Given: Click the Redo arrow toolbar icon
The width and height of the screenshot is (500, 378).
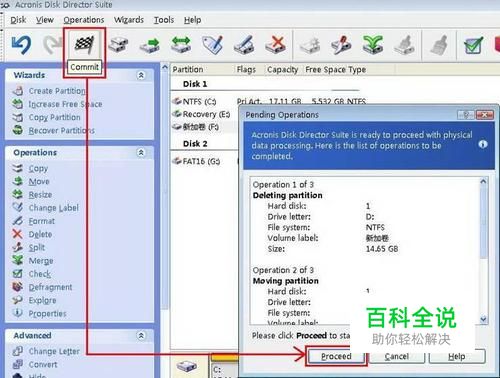Looking at the screenshot, I should tap(53, 45).
